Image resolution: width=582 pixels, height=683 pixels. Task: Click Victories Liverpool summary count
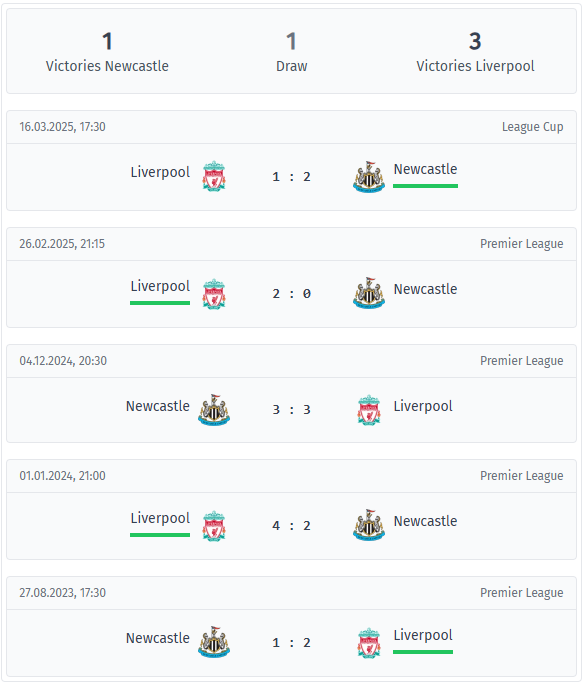click(475, 41)
